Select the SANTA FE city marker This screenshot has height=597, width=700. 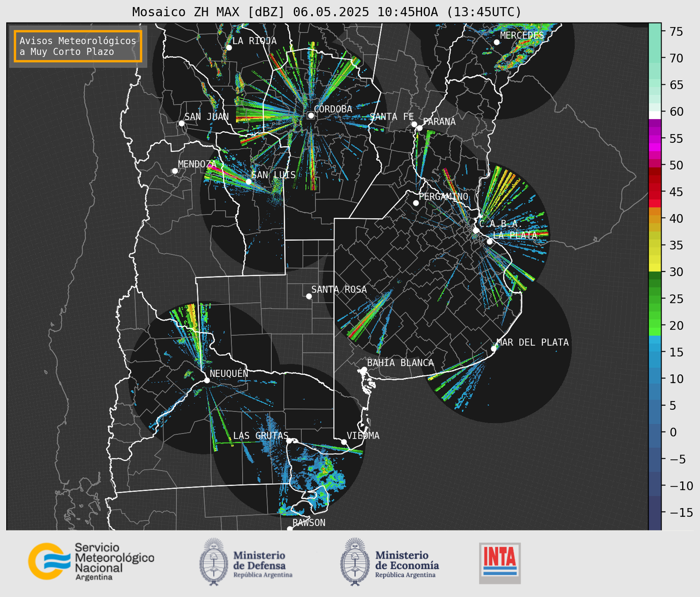[x=414, y=124]
